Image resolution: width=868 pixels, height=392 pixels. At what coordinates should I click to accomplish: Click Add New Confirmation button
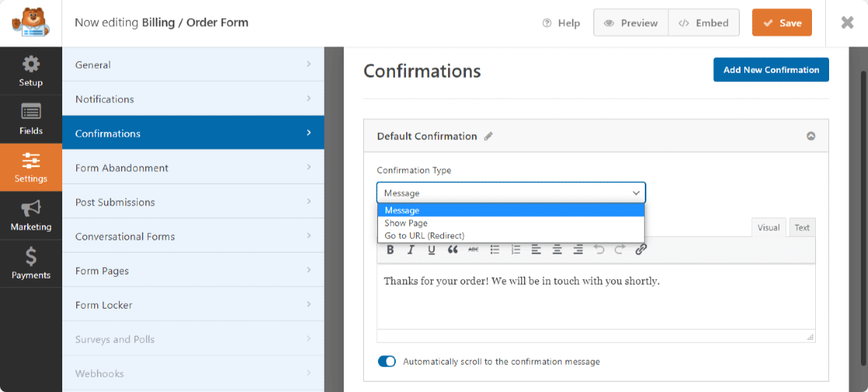[x=771, y=70]
